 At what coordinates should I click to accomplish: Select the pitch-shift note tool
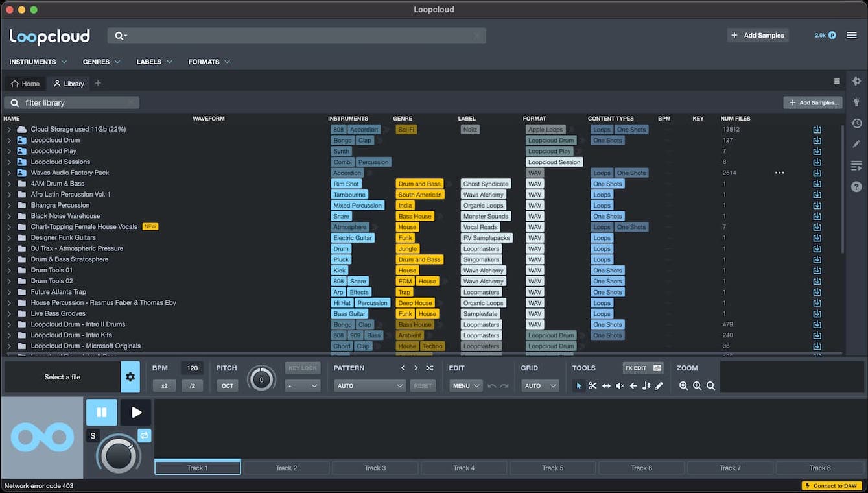point(646,385)
